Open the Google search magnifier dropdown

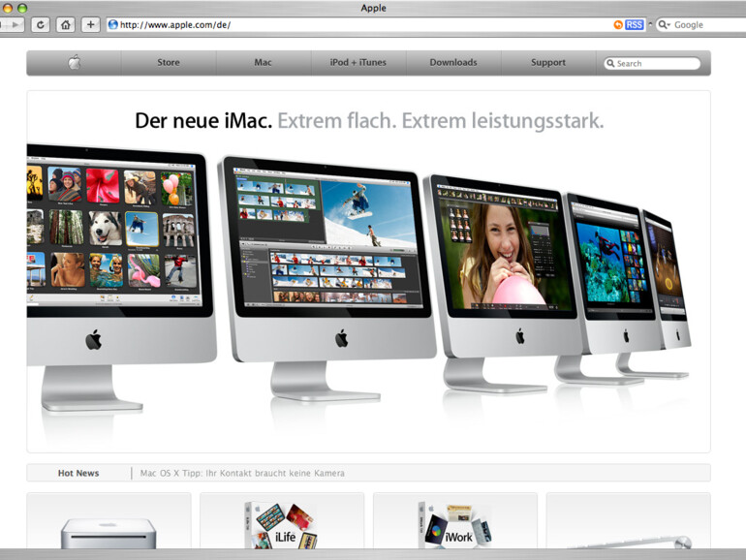[x=665, y=25]
